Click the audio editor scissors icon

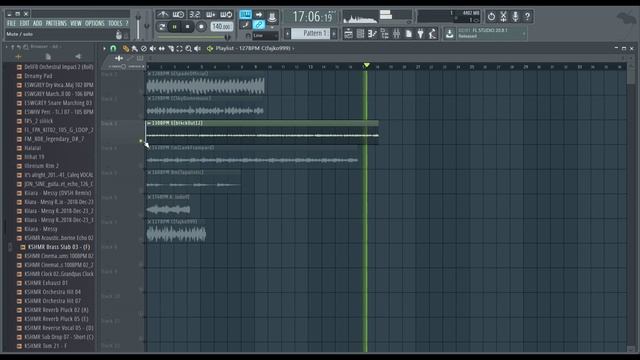(x=504, y=16)
